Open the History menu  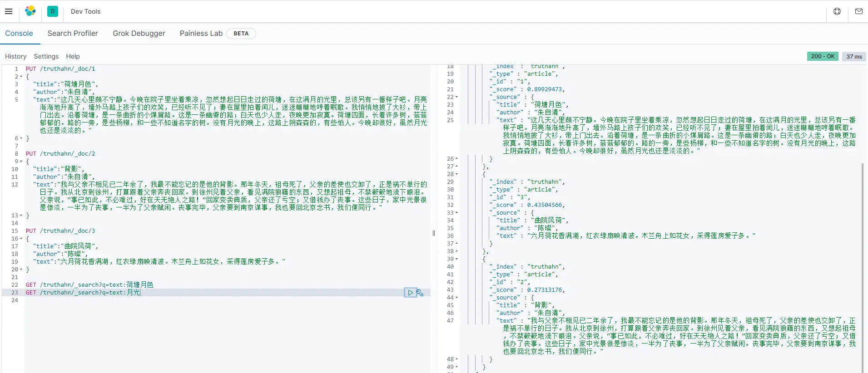[16, 56]
